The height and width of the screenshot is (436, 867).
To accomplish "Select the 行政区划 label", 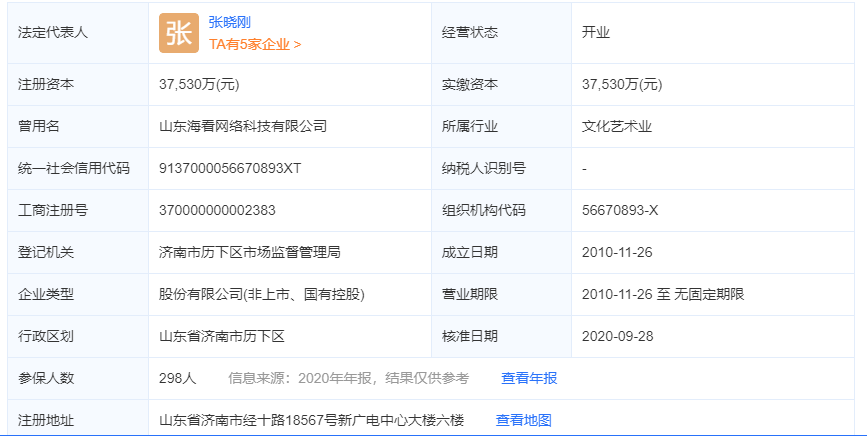I will pyautogui.click(x=46, y=336).
